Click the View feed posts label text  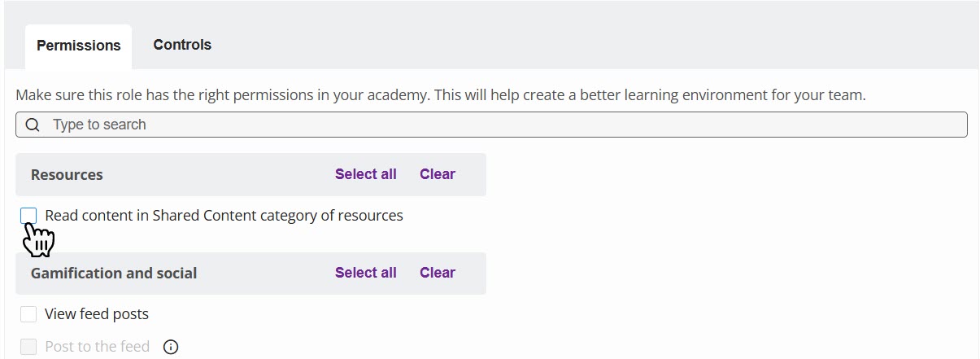[97, 314]
